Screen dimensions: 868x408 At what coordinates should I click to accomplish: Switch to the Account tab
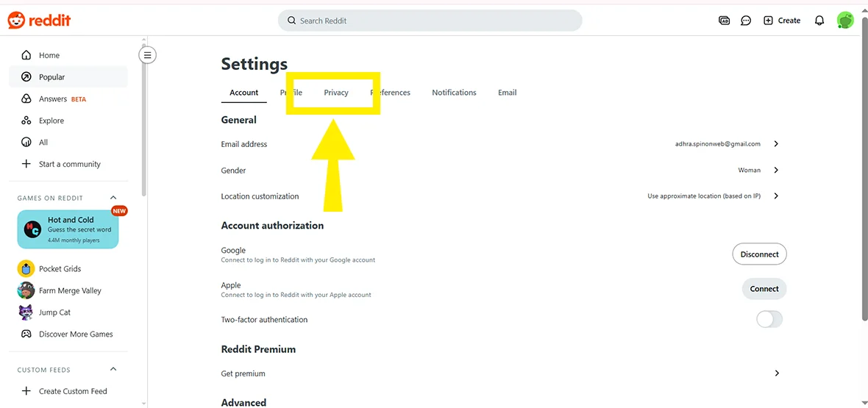point(244,93)
